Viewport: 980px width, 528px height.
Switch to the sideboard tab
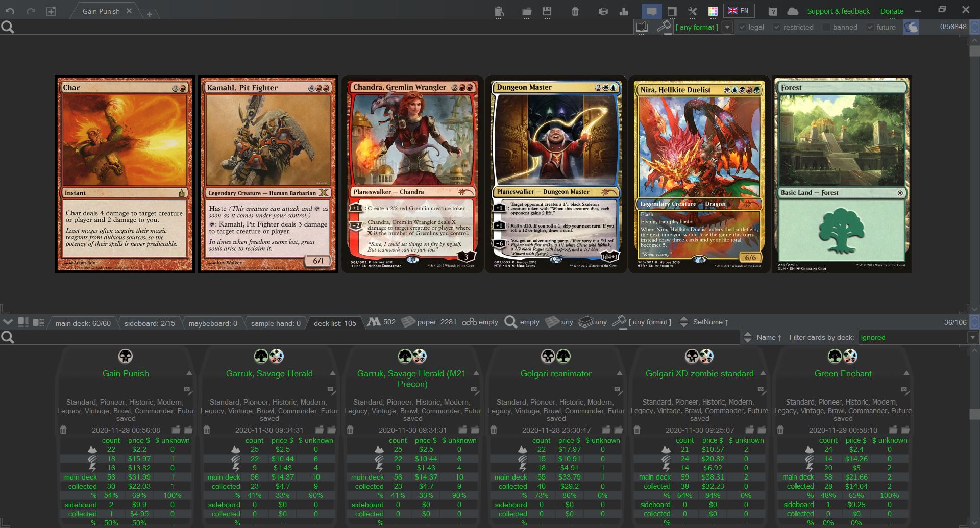point(150,323)
